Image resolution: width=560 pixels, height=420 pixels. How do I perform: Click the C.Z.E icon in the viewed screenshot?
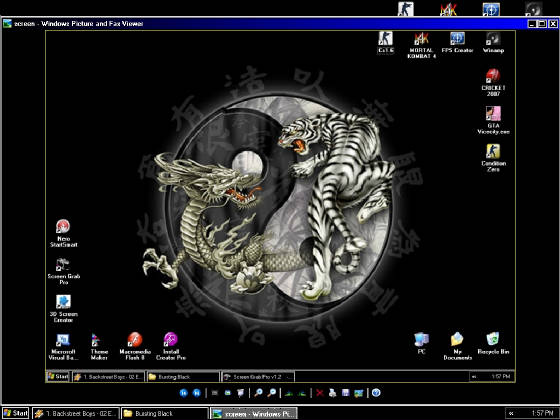386,42
